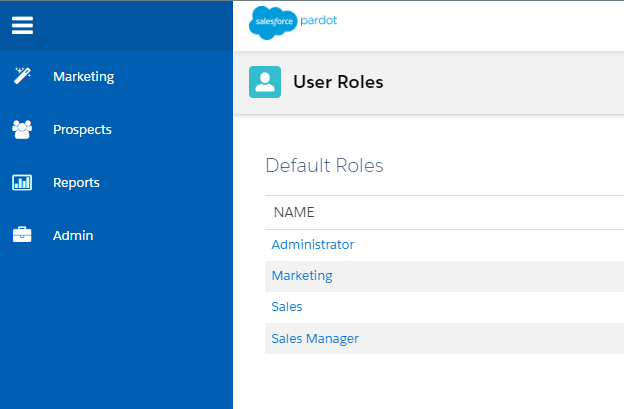Click the Reports bar chart icon
This screenshot has width=624, height=409.
click(x=22, y=182)
